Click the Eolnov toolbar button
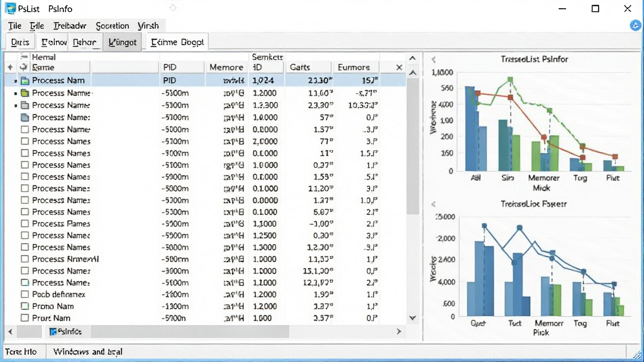This screenshot has height=362, width=644. click(54, 42)
